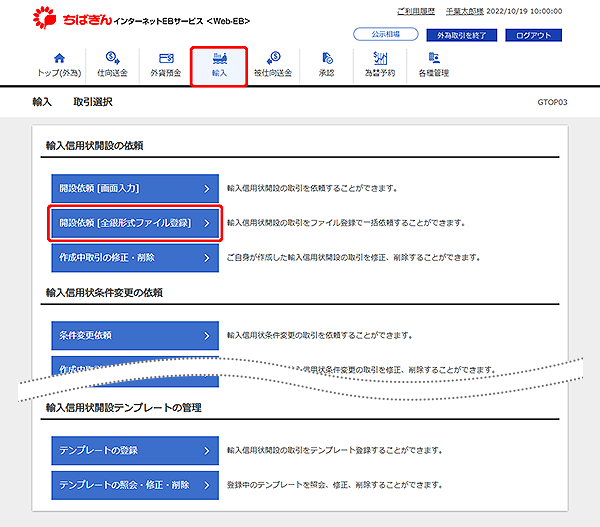
Task: Click the ちばぎん flower logo
Action: coord(44,18)
